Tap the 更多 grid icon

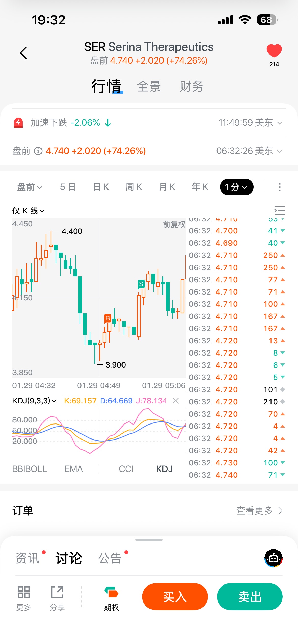click(24, 593)
